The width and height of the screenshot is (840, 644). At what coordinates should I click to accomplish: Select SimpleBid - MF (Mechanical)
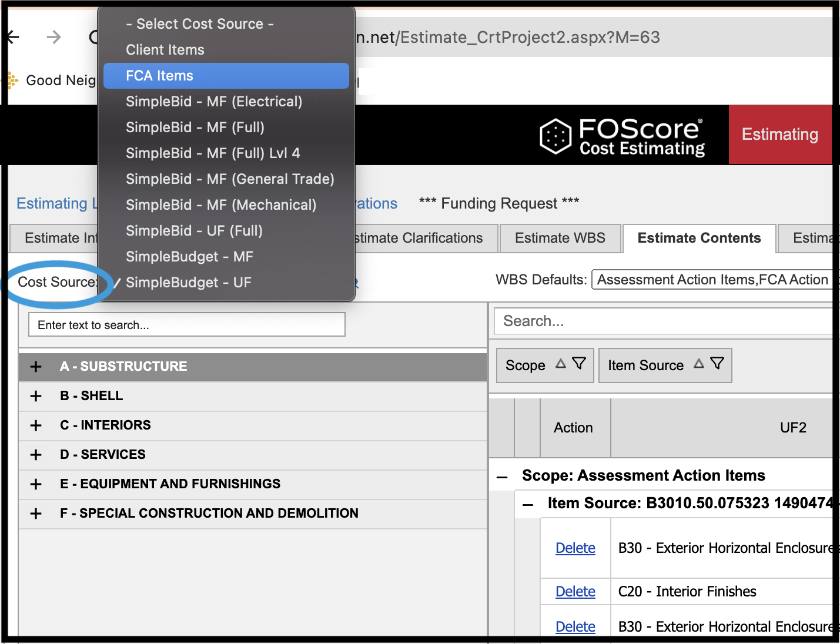pyautogui.click(x=226, y=205)
